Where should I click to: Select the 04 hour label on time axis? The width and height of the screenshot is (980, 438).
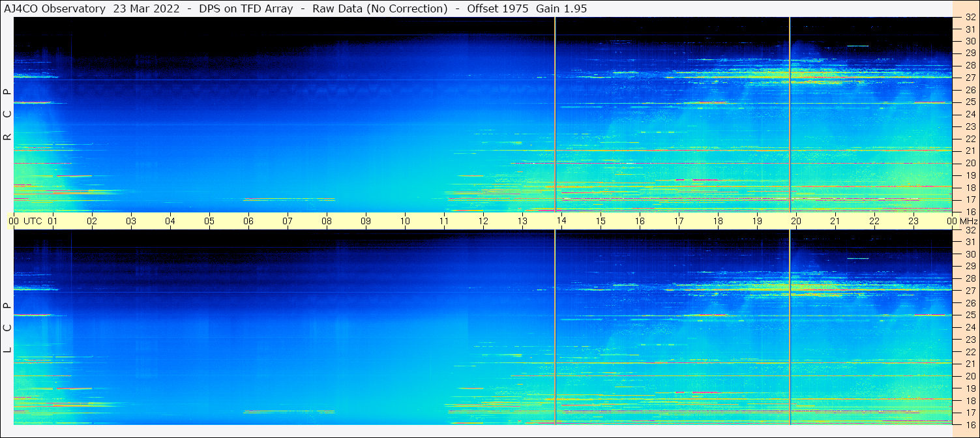[x=170, y=221]
